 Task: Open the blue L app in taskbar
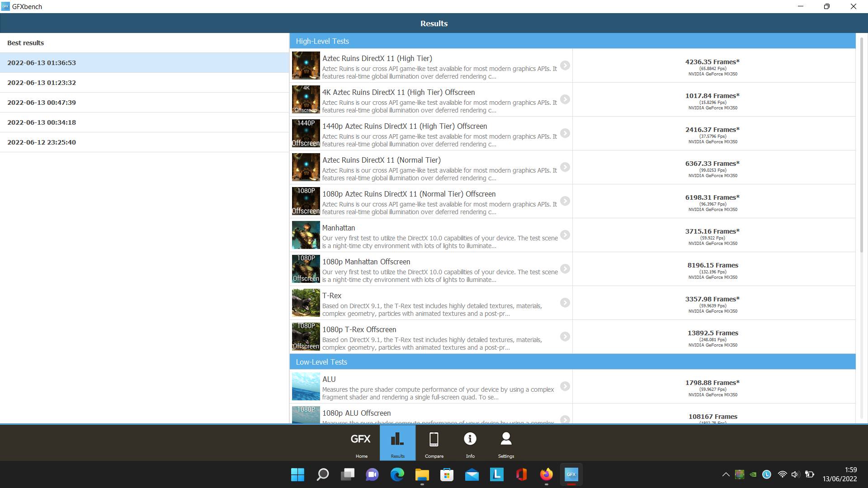pos(496,474)
